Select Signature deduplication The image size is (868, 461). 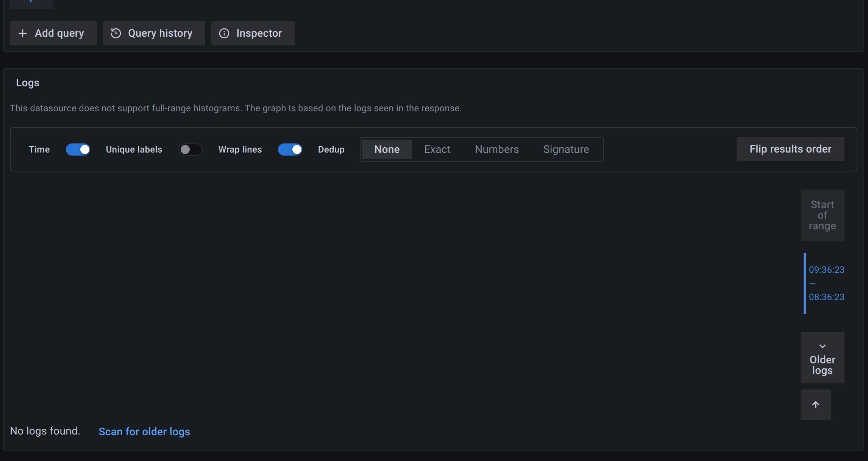[x=566, y=149]
